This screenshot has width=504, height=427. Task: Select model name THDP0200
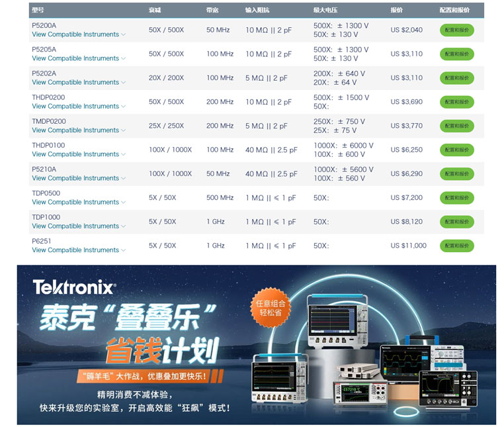tap(48, 97)
